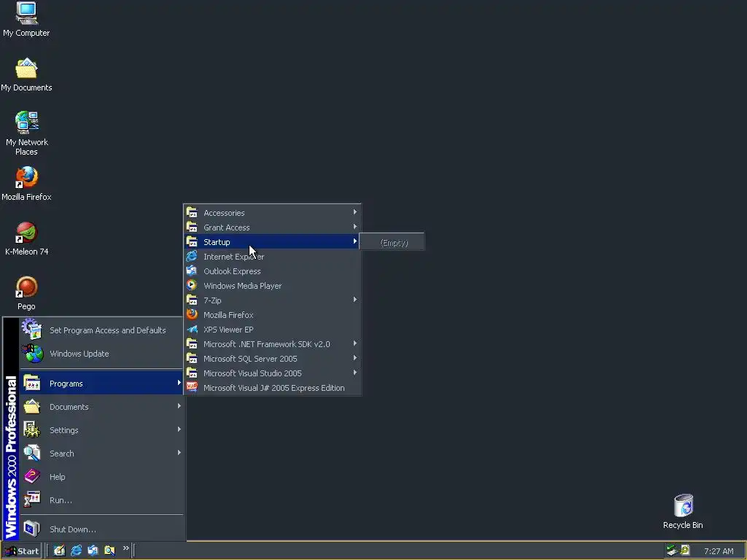Expand the Grant Access submenu
The width and height of the screenshot is (747, 560).
point(272,227)
